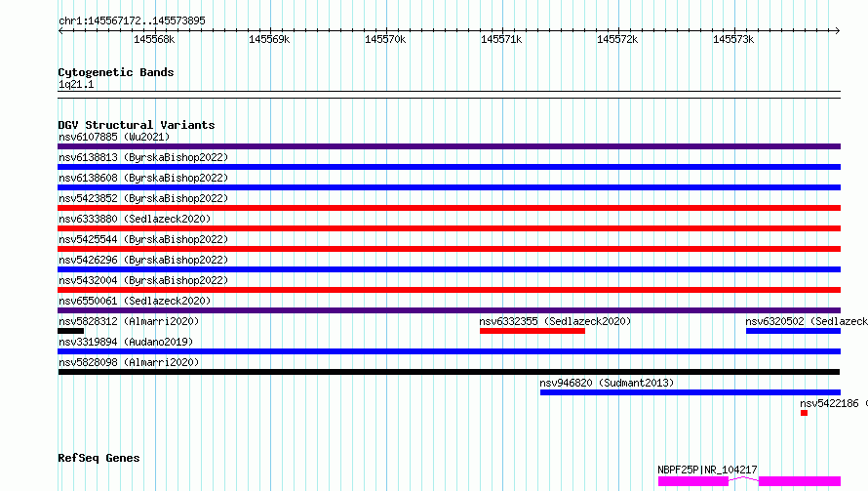Click the NBPF25P intron connector line

(743, 479)
